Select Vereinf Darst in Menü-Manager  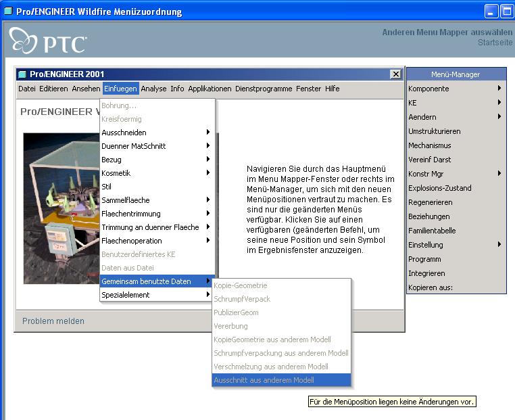(456, 160)
